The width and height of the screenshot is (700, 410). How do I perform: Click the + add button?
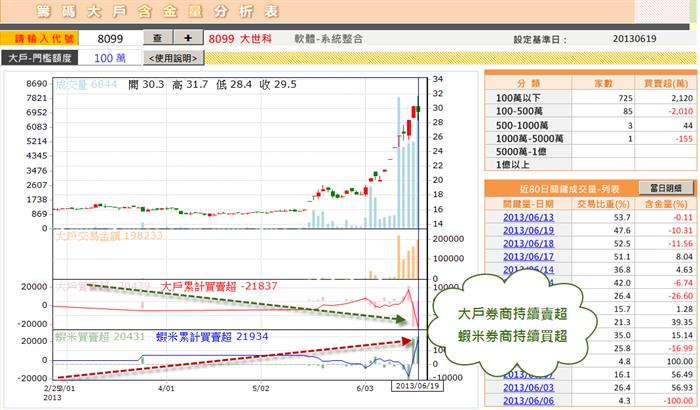[x=188, y=38]
